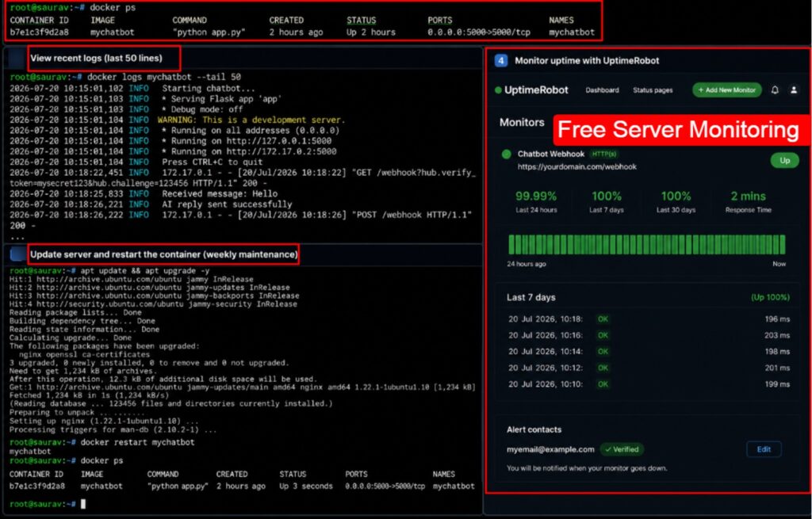Select the 20 Jul 2026, 10:16 log row
Viewport: 812px width, 519px height.
click(649, 335)
